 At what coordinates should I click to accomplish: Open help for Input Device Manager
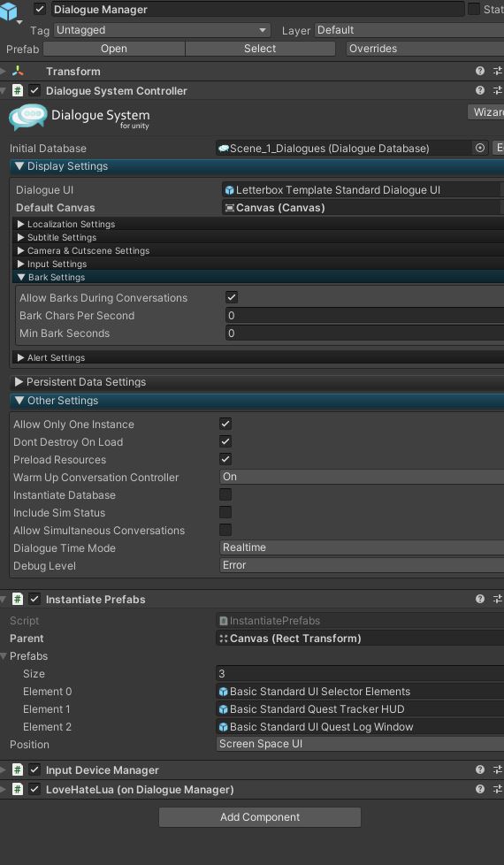click(480, 769)
